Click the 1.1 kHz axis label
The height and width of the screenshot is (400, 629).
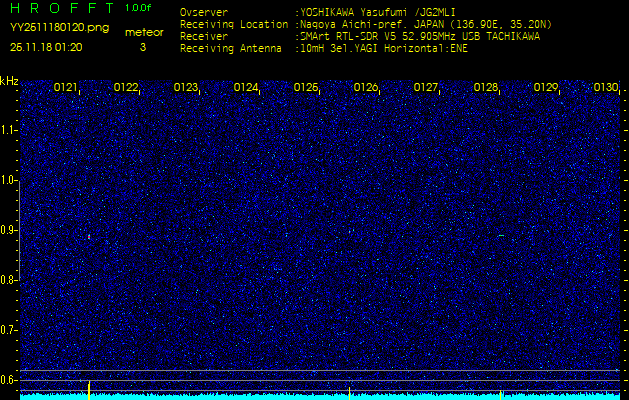point(9,130)
